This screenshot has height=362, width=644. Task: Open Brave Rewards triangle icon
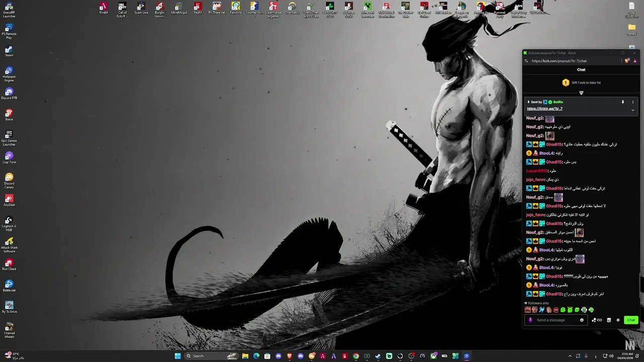tap(635, 61)
